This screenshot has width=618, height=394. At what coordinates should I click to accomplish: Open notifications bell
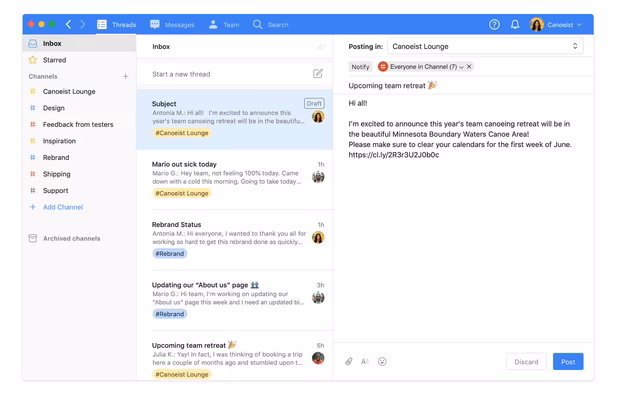point(515,24)
